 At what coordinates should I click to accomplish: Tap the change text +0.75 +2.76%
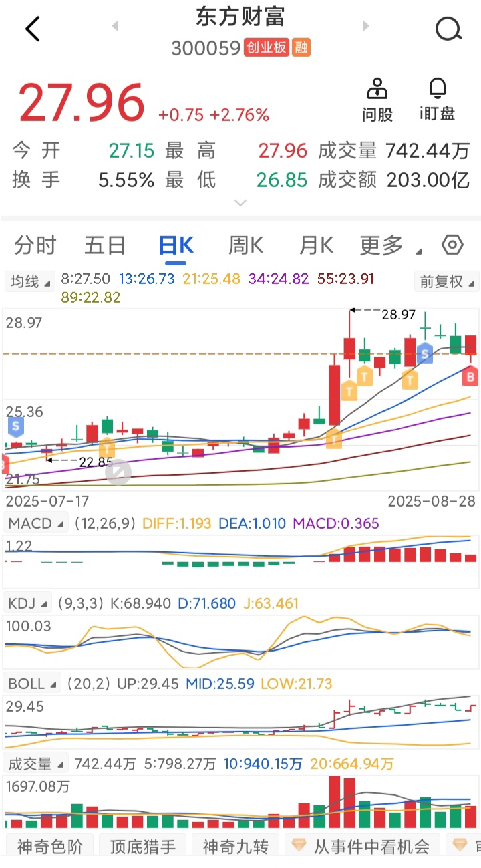pos(214,115)
